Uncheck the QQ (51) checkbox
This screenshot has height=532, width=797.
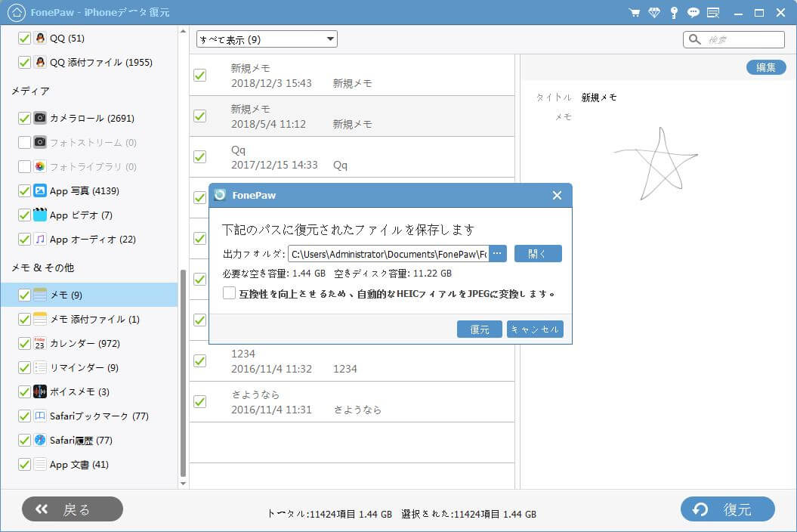(x=24, y=38)
